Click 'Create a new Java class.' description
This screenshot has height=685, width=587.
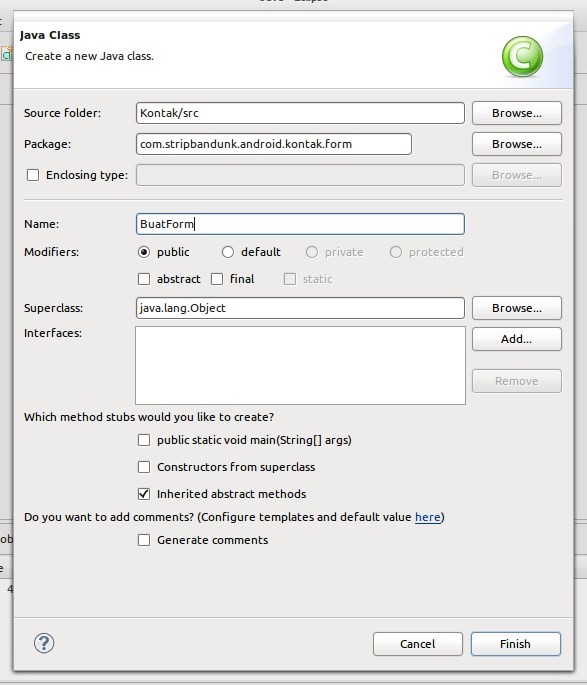coord(90,56)
